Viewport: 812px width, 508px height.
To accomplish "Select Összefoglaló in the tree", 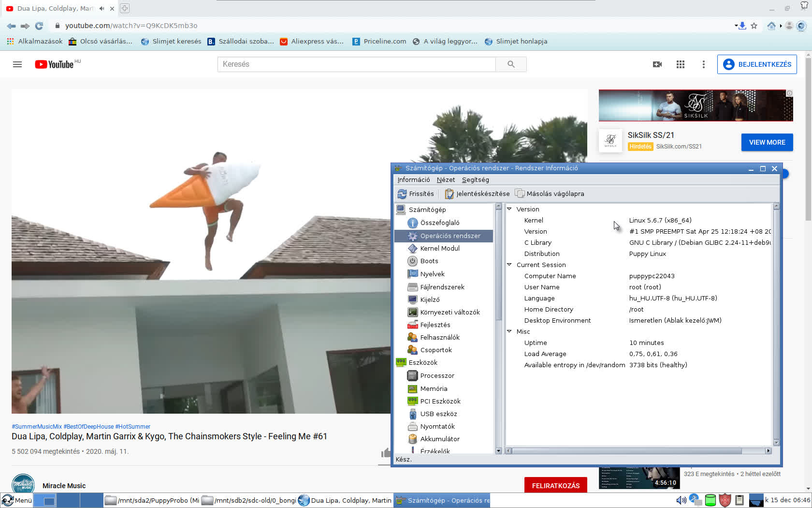I will click(x=439, y=223).
